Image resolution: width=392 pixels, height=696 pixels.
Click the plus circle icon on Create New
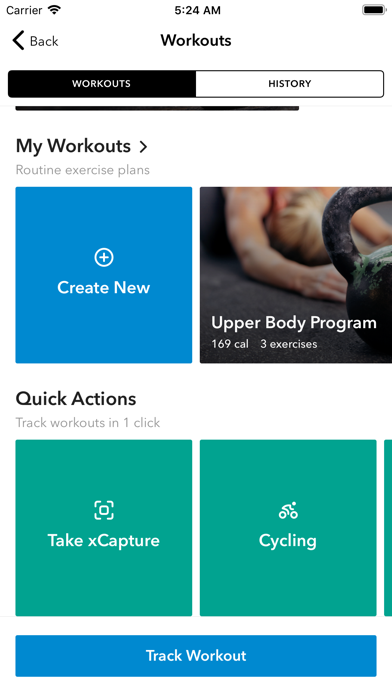click(104, 257)
